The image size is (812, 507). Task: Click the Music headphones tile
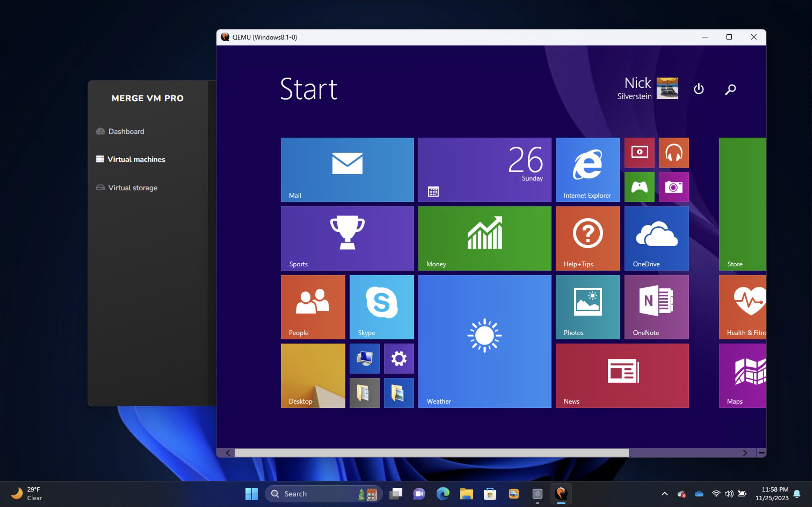673,153
